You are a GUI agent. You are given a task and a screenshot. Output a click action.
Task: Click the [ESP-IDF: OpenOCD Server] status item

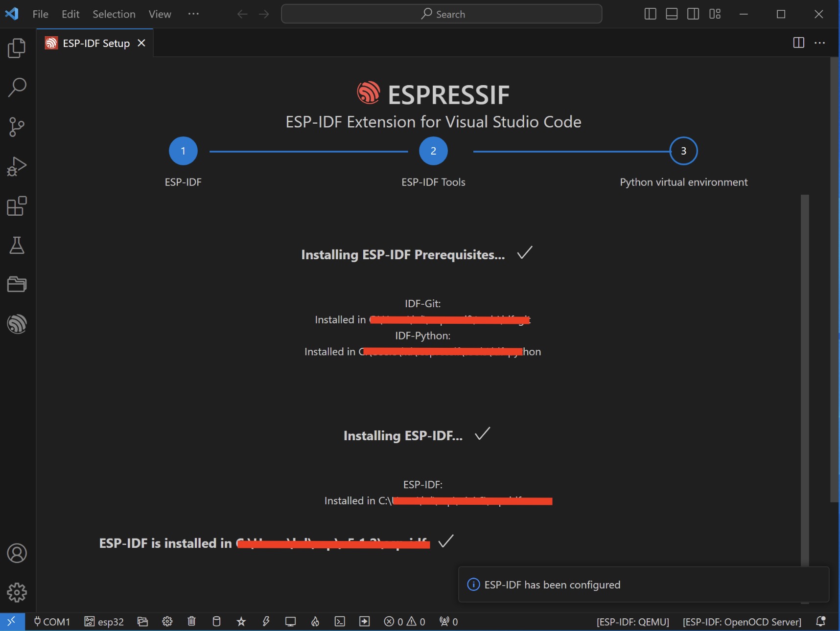point(742,622)
